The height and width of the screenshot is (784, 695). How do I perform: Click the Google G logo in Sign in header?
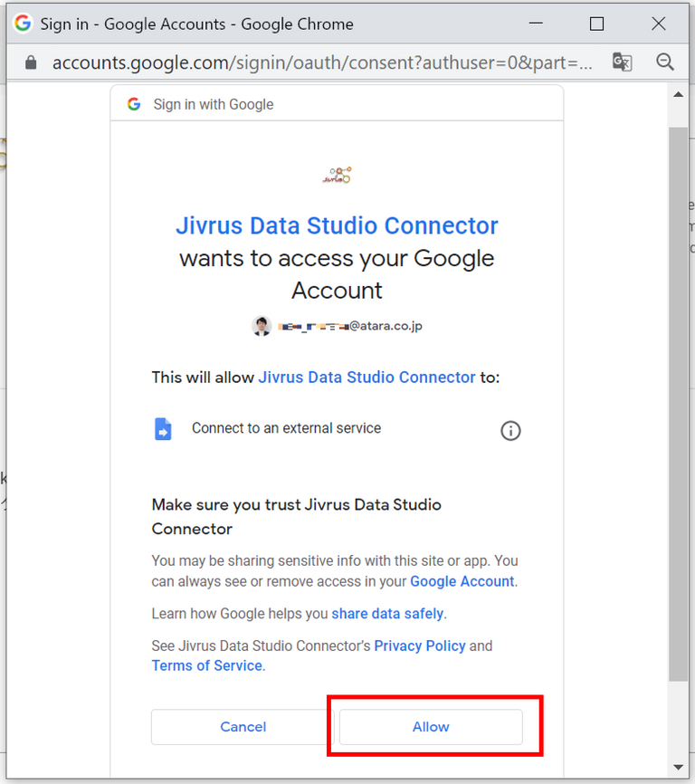point(133,104)
